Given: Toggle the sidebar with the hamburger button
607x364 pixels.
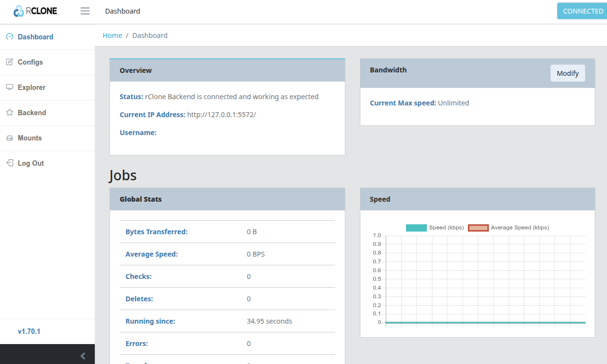Looking at the screenshot, I should (85, 11).
